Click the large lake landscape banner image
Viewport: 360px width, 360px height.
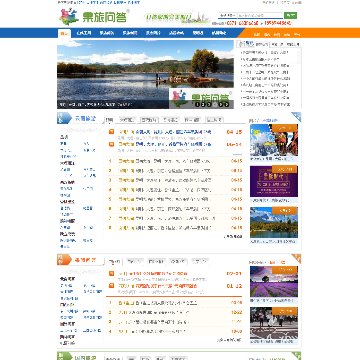145,74
